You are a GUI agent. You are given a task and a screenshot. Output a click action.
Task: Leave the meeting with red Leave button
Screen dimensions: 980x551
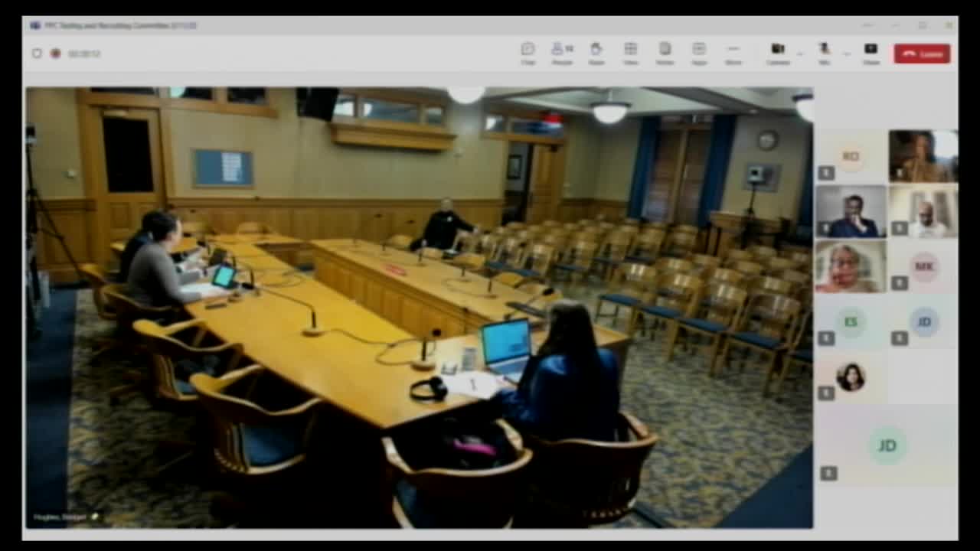(922, 54)
